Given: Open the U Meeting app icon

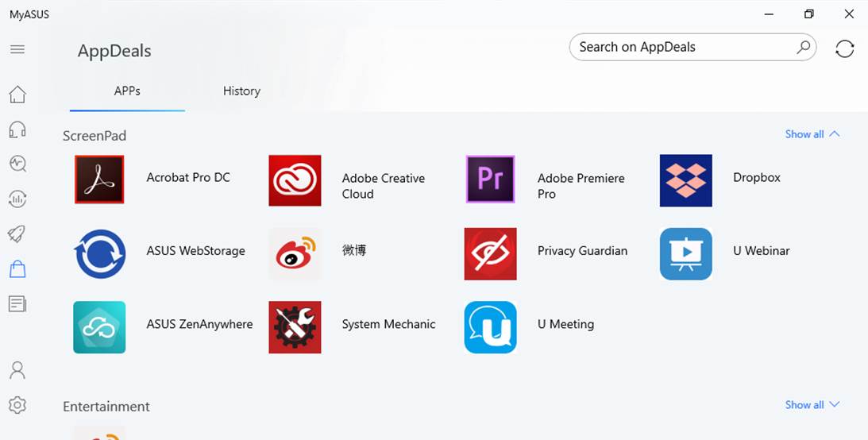Looking at the screenshot, I should pyautogui.click(x=491, y=327).
